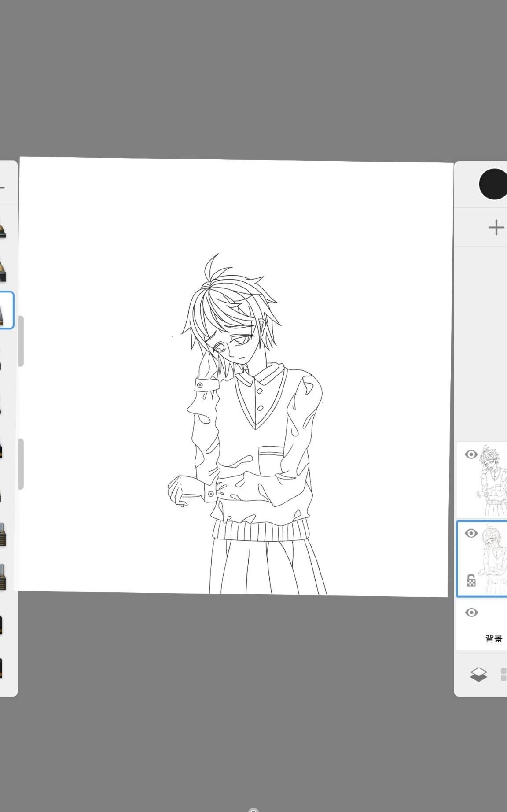This screenshot has height=812, width=507.
Task: Hide the selected blue-outlined layer
Action: coord(471,533)
